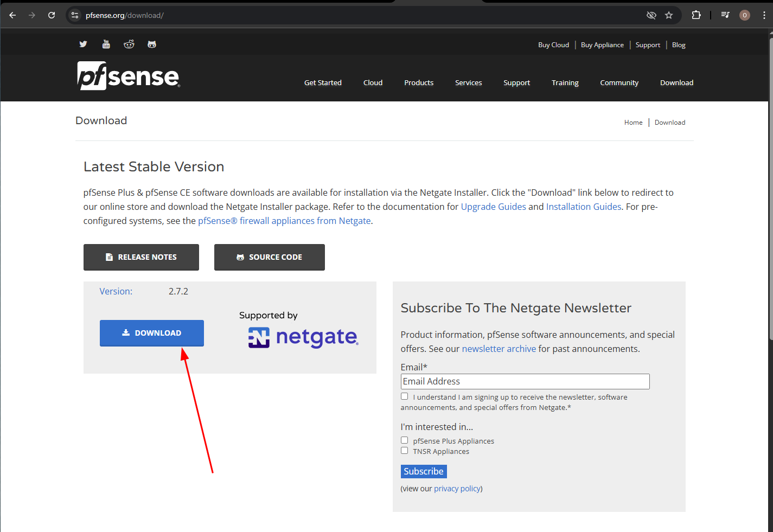773x532 pixels.
Task: Click the pfSense logo
Action: [x=129, y=76]
